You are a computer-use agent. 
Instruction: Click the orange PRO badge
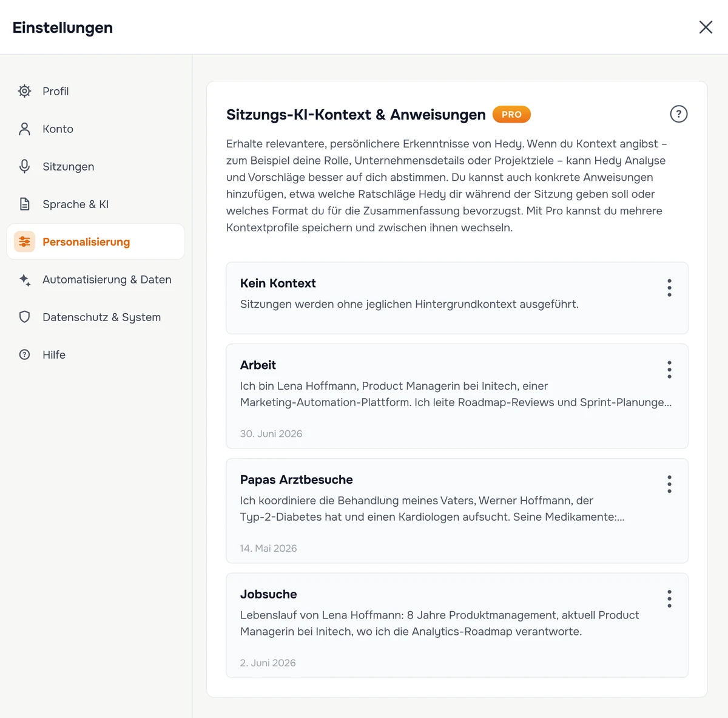click(x=511, y=114)
